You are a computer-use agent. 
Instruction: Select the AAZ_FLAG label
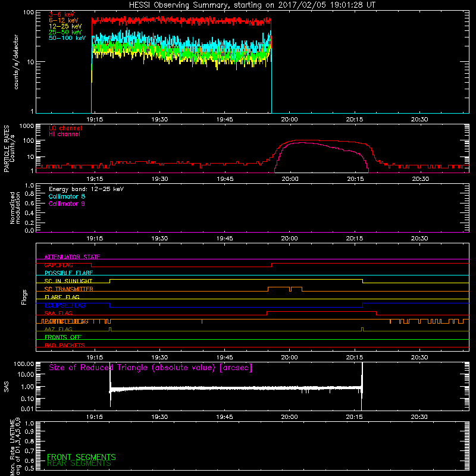pyautogui.click(x=58, y=330)
